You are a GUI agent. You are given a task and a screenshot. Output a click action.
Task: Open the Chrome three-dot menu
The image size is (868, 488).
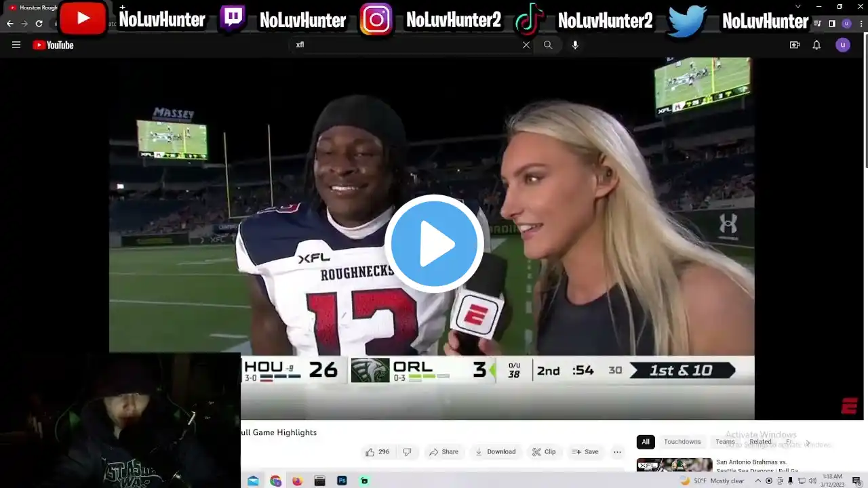point(861,24)
